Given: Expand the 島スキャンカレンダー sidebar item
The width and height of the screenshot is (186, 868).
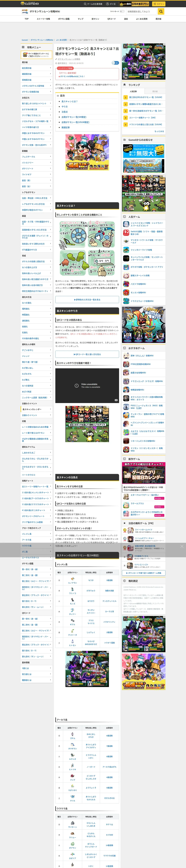Looking at the screenshot, I should click(x=37, y=409).
